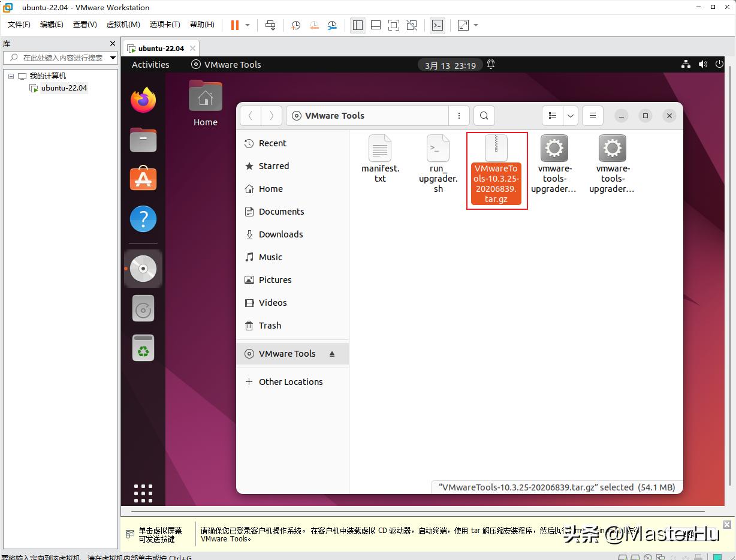This screenshot has width=736, height=560.
Task: Toggle the library sidebar panel
Action: click(x=358, y=25)
